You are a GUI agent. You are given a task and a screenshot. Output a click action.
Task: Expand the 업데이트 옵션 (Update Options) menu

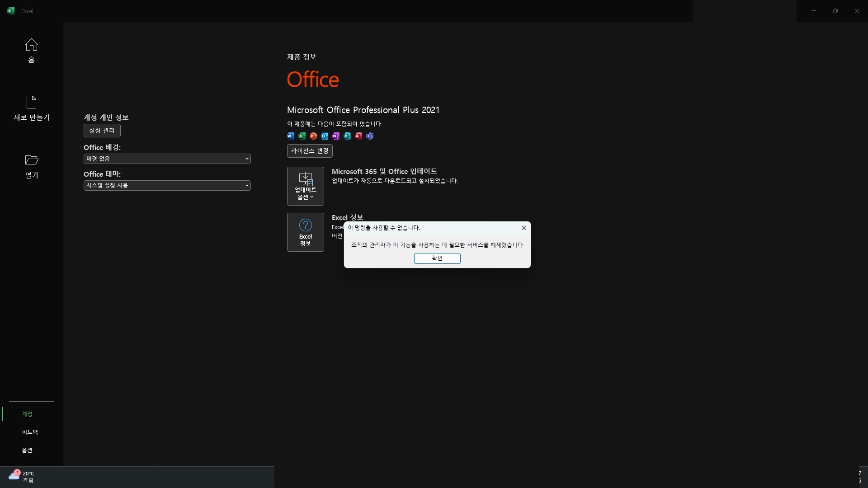306,186
